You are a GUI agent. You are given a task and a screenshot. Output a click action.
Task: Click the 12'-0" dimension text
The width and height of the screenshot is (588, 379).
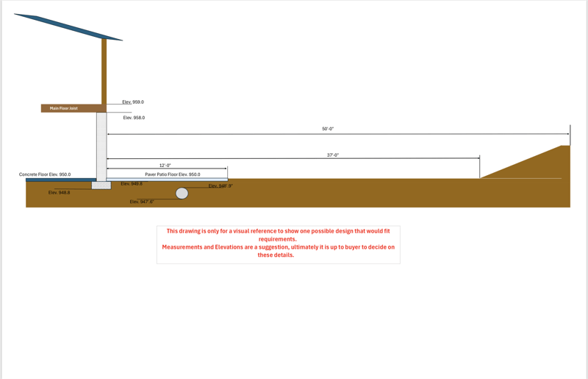(165, 166)
